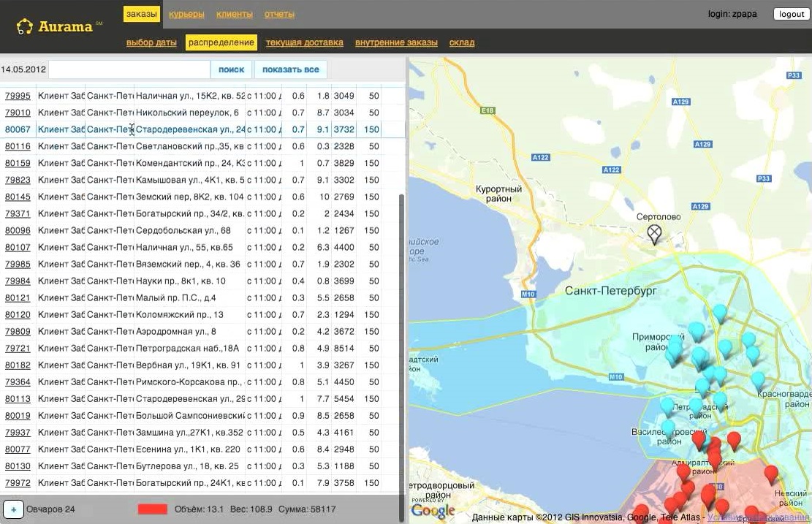
Task: Open the склад submenu item
Action: pos(462,42)
